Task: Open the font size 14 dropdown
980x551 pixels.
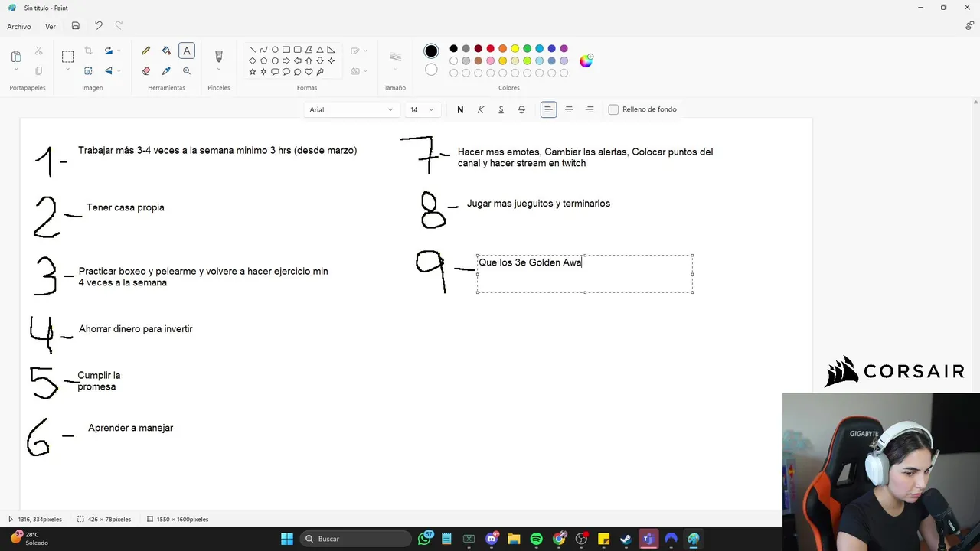Action: pyautogui.click(x=422, y=109)
